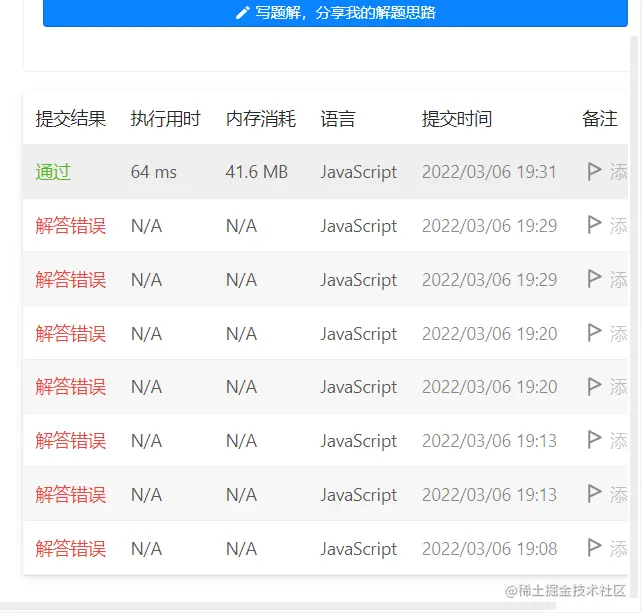Click the 2022/03/06 19:31 timestamp
643x615 pixels.
[489, 172]
